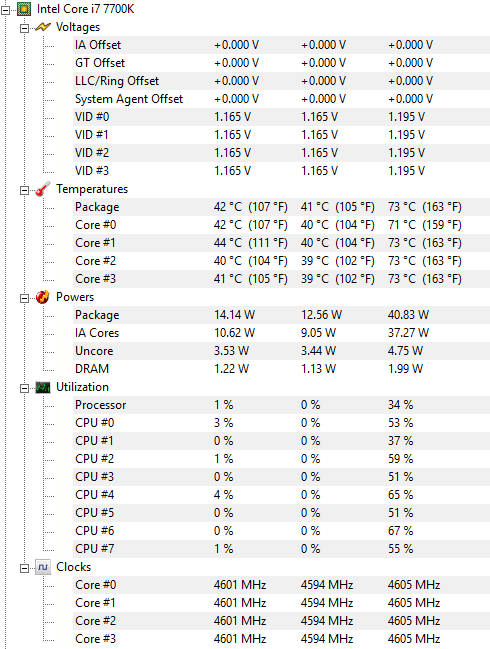Collapse the Utilization section
490x649 pixels.
click(24, 388)
